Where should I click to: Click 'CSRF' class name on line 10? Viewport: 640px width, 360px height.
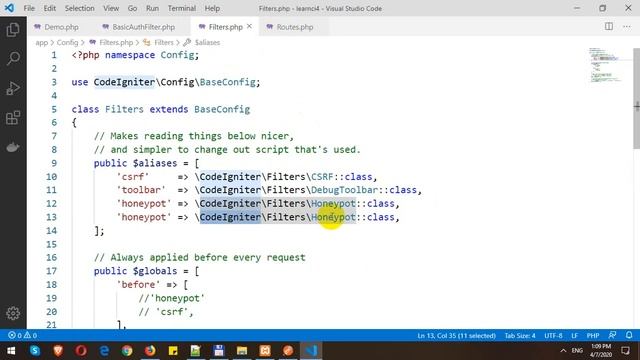coord(322,177)
